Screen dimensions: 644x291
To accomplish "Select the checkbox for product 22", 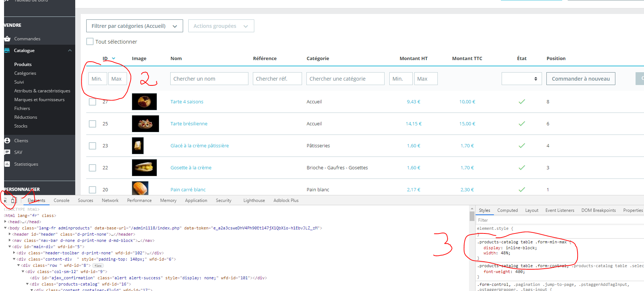I will click(x=92, y=167).
